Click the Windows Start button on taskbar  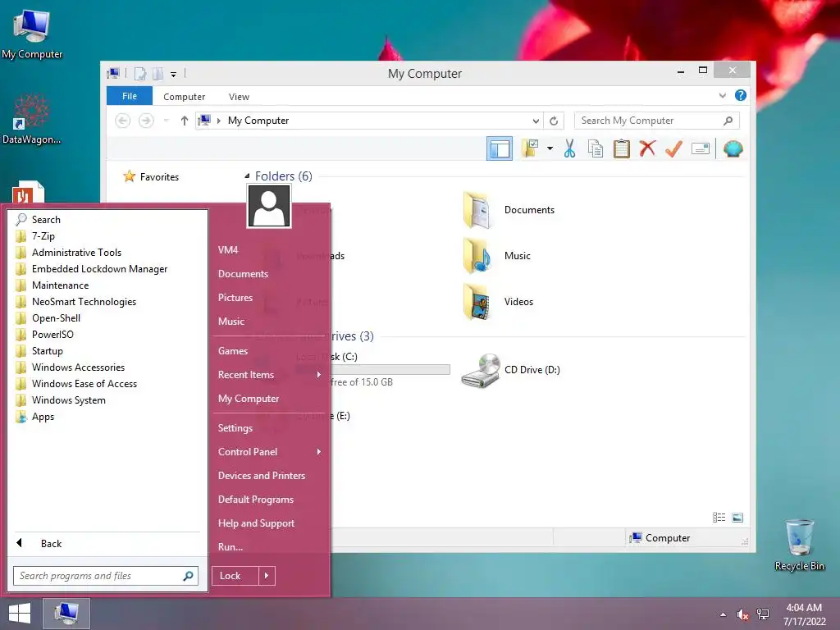tap(20, 614)
